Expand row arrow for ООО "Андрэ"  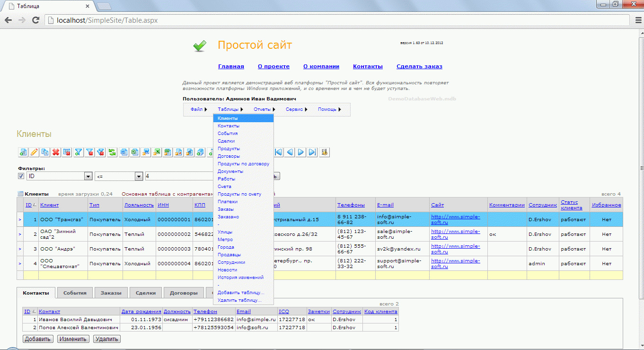pos(20,249)
